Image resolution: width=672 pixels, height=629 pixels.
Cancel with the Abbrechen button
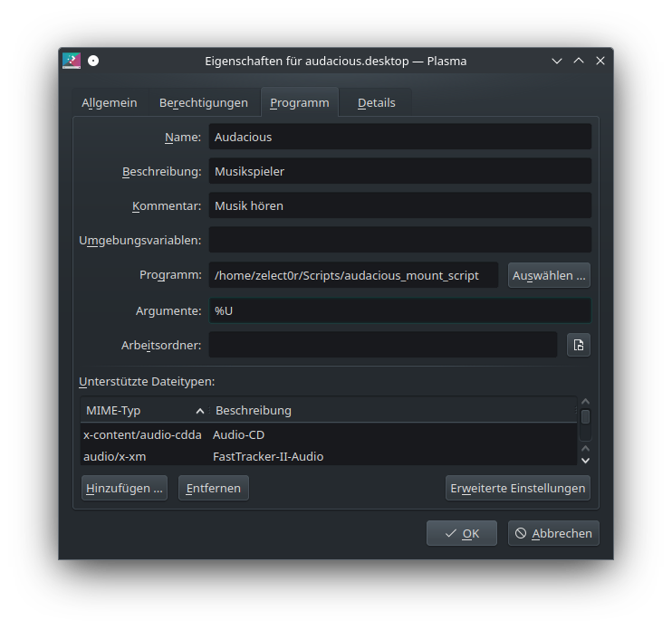coord(553,533)
